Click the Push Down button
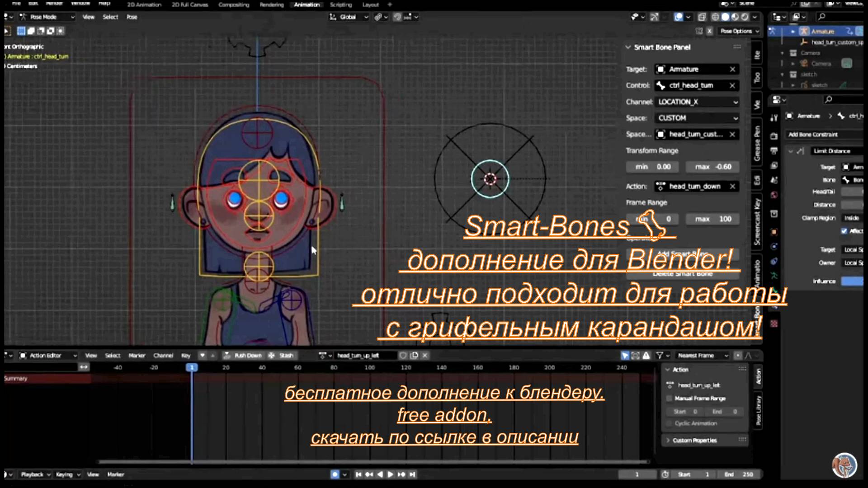This screenshot has width=868, height=488. click(243, 355)
